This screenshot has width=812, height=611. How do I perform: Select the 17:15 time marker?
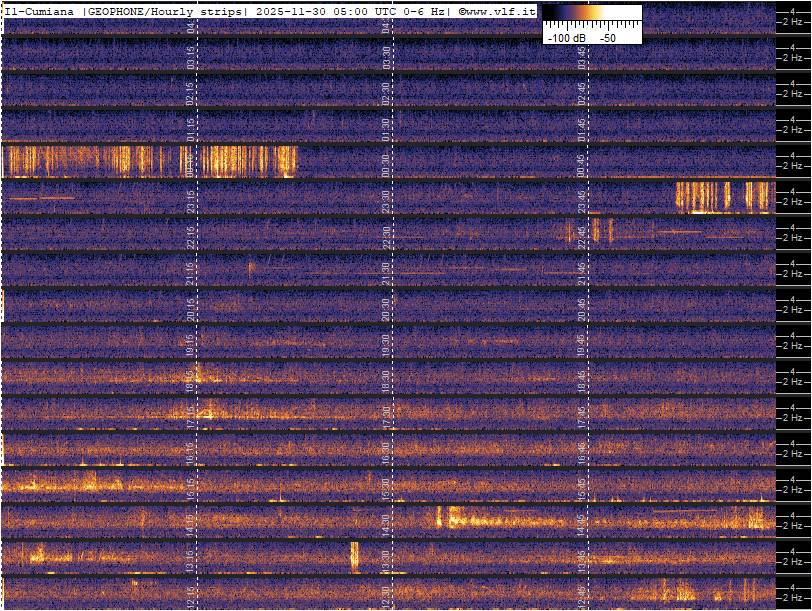pyautogui.click(x=191, y=414)
